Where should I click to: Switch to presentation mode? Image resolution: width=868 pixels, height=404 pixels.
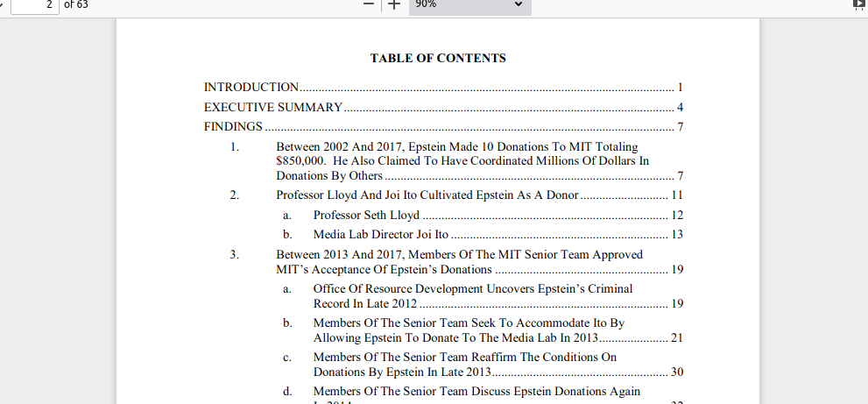pos(860,4)
